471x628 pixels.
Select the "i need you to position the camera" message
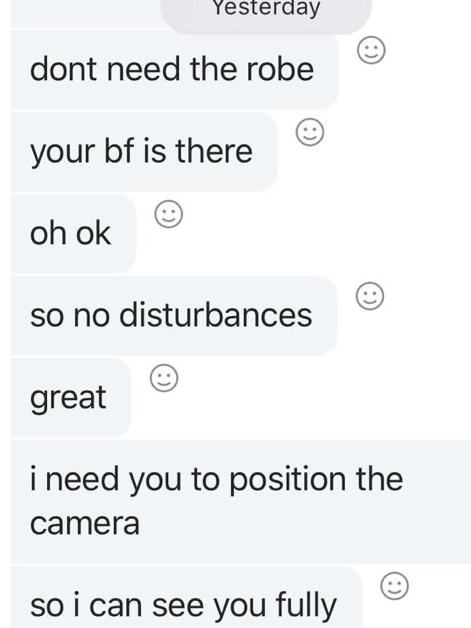(241, 501)
